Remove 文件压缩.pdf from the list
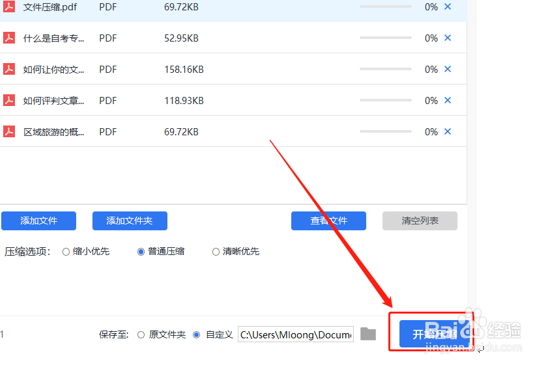The image size is (554, 367). [448, 7]
